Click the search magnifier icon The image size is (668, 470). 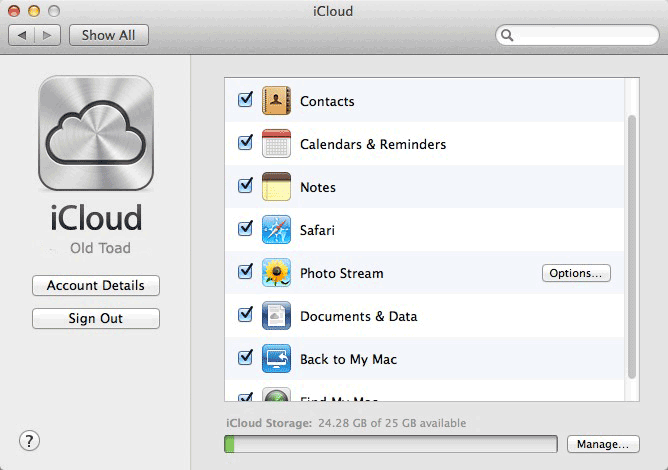(507, 35)
